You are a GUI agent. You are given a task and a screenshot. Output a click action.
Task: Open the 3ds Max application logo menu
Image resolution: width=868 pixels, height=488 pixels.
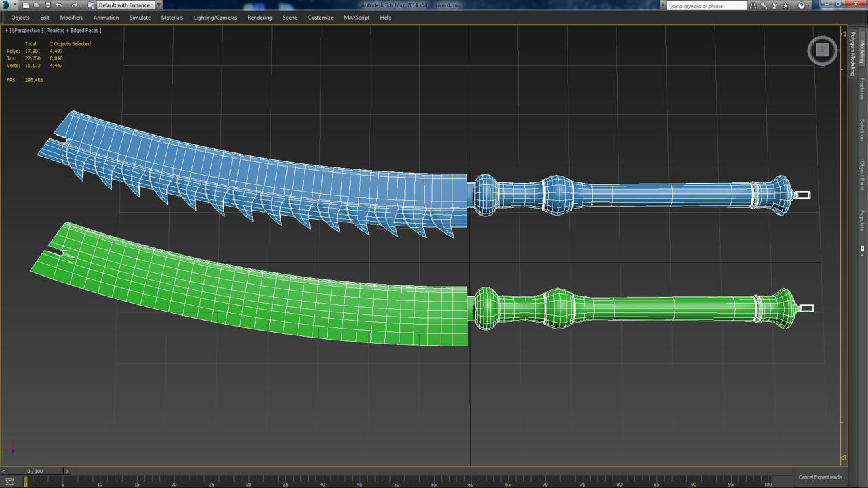5,5
